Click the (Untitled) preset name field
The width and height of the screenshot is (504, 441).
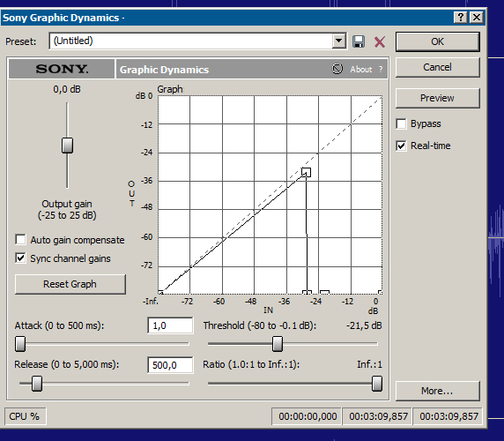pyautogui.click(x=191, y=41)
